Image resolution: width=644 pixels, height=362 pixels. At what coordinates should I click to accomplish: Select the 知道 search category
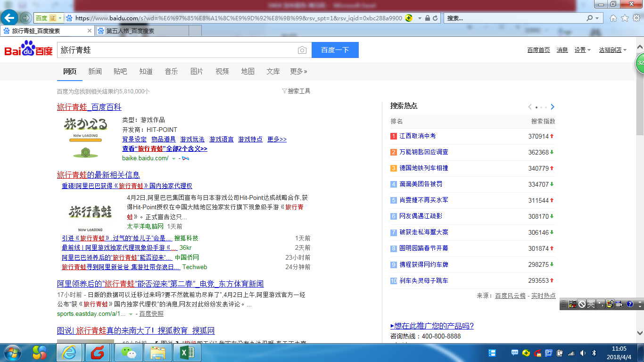pos(146,71)
